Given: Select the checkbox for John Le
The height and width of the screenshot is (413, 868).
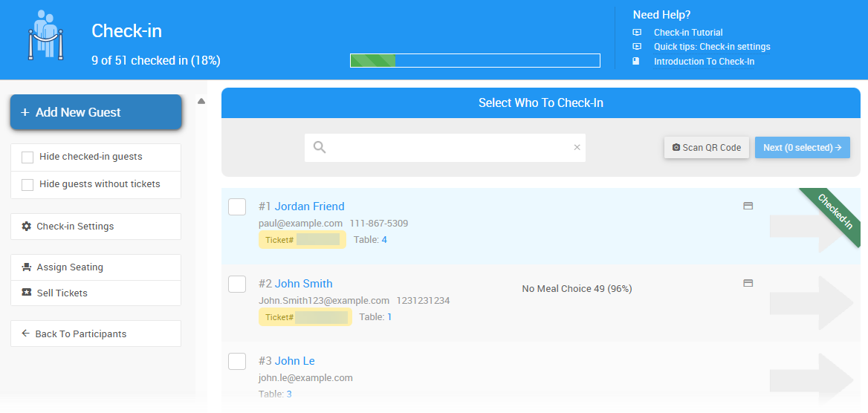Looking at the screenshot, I should (237, 361).
